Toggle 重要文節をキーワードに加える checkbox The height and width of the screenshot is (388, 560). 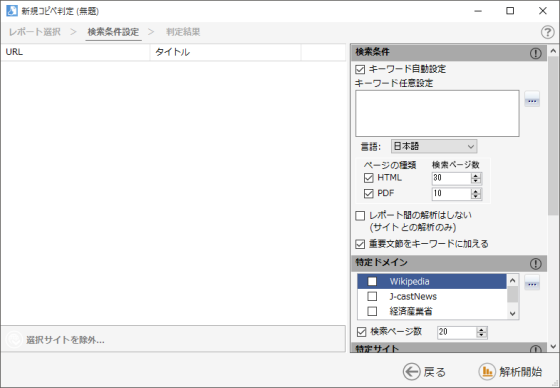pyautogui.click(x=360, y=244)
